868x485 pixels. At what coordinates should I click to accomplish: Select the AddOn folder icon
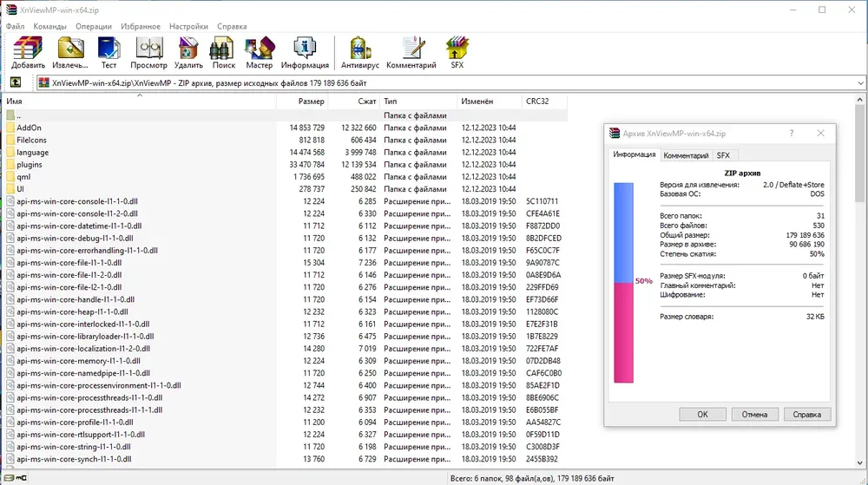pyautogui.click(x=10, y=128)
